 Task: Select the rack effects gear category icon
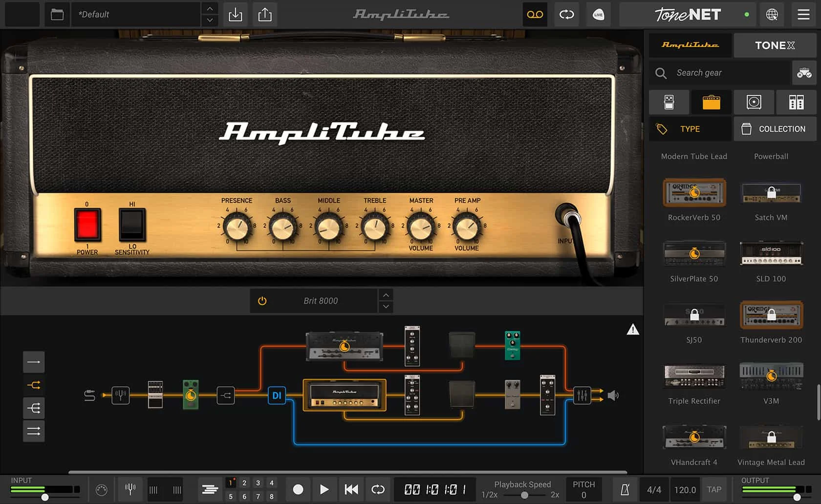[x=796, y=102]
